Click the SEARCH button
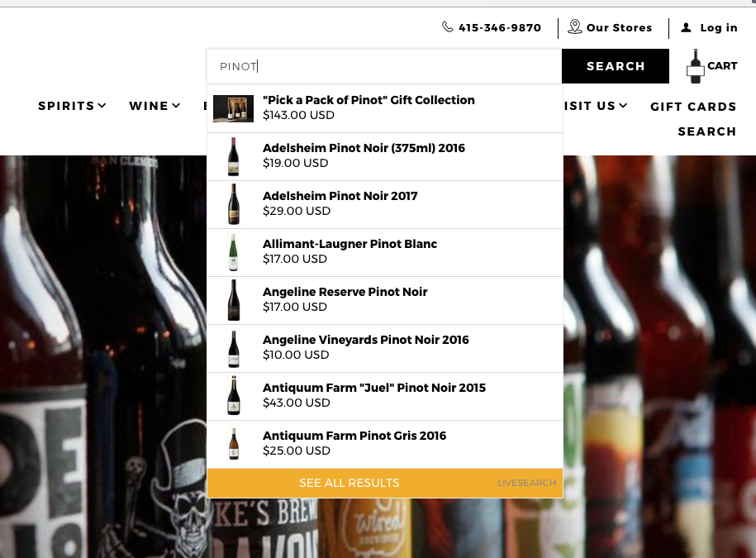 (615, 65)
